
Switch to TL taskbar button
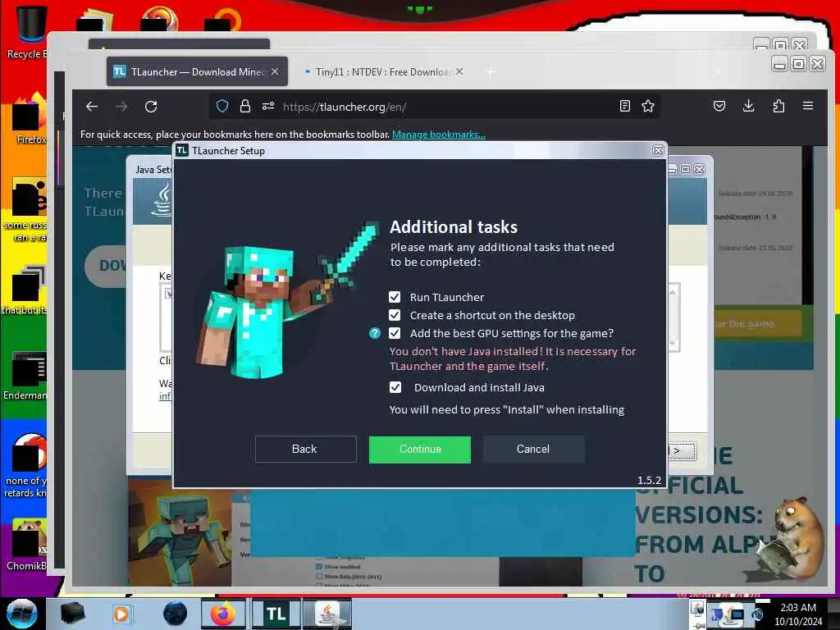coord(276,614)
